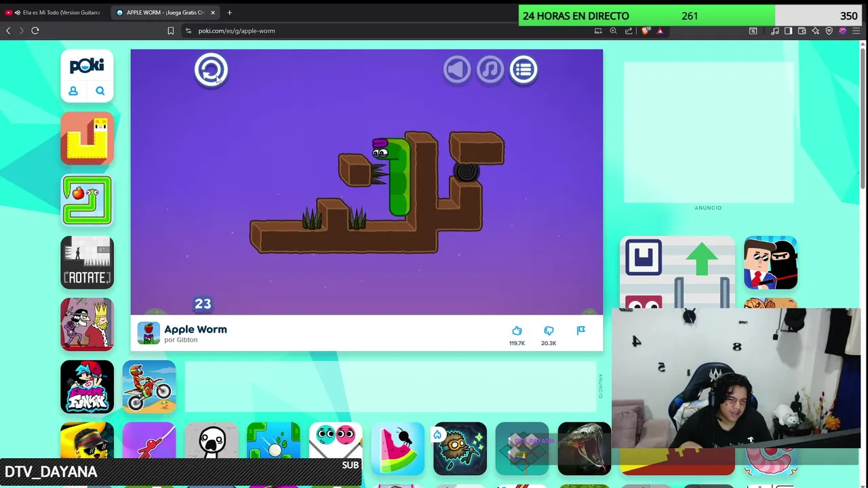Like Apple Worm with the thumbs up
The width and height of the screenshot is (868, 488).
(x=517, y=331)
